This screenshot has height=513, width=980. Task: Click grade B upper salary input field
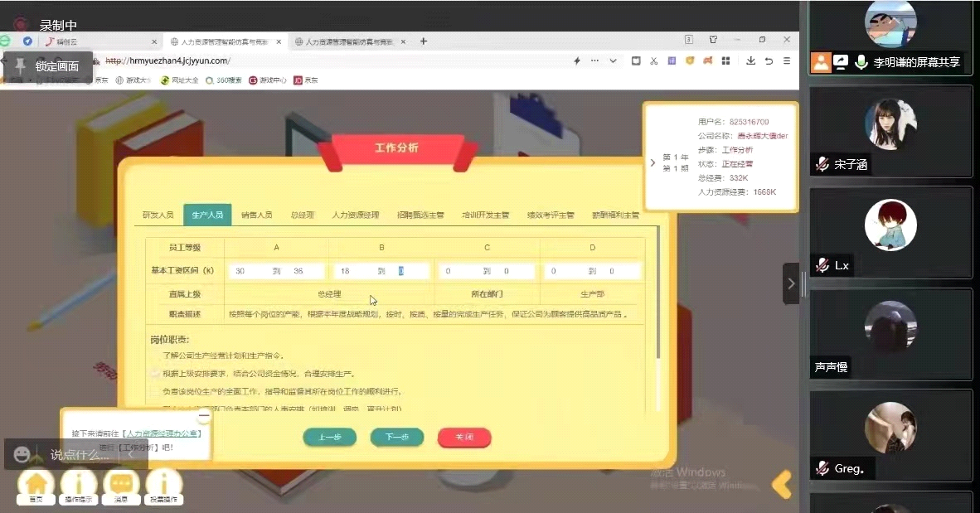tap(410, 271)
